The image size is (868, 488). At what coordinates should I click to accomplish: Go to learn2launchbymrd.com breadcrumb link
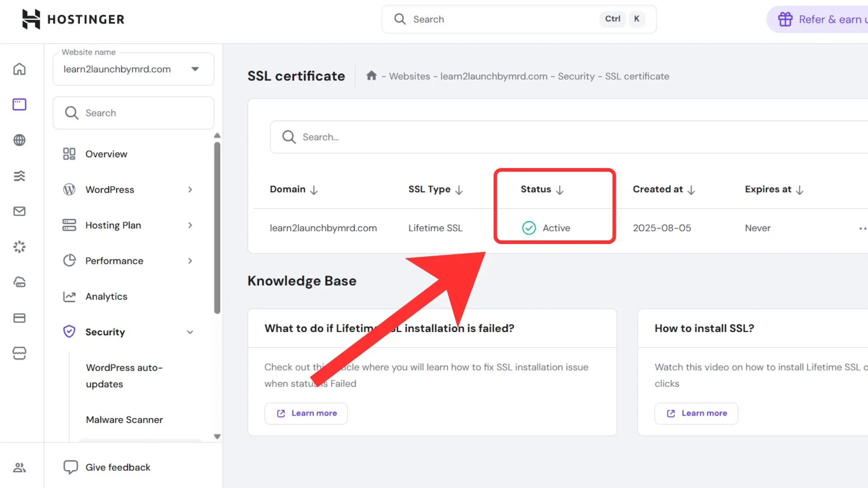click(494, 76)
